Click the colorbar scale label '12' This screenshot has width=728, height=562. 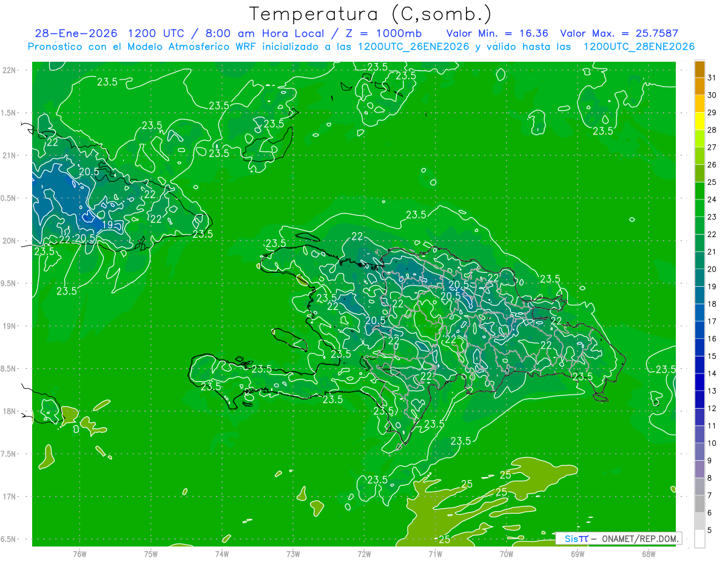712,408
